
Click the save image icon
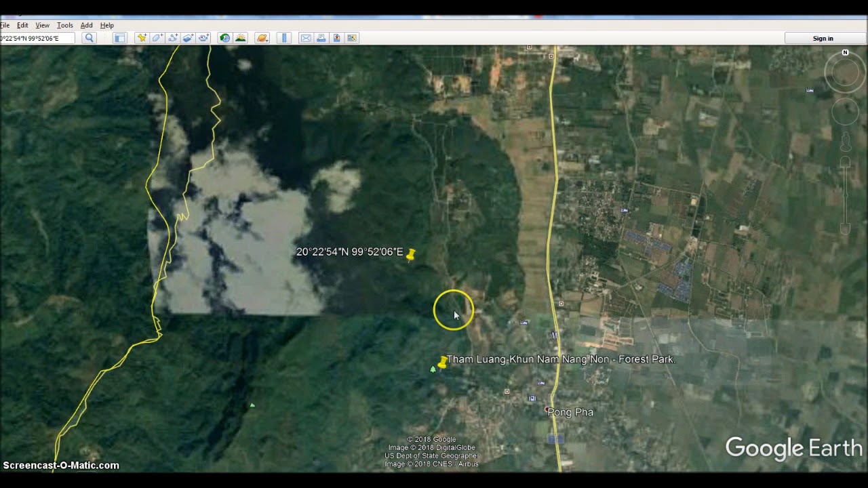[336, 38]
